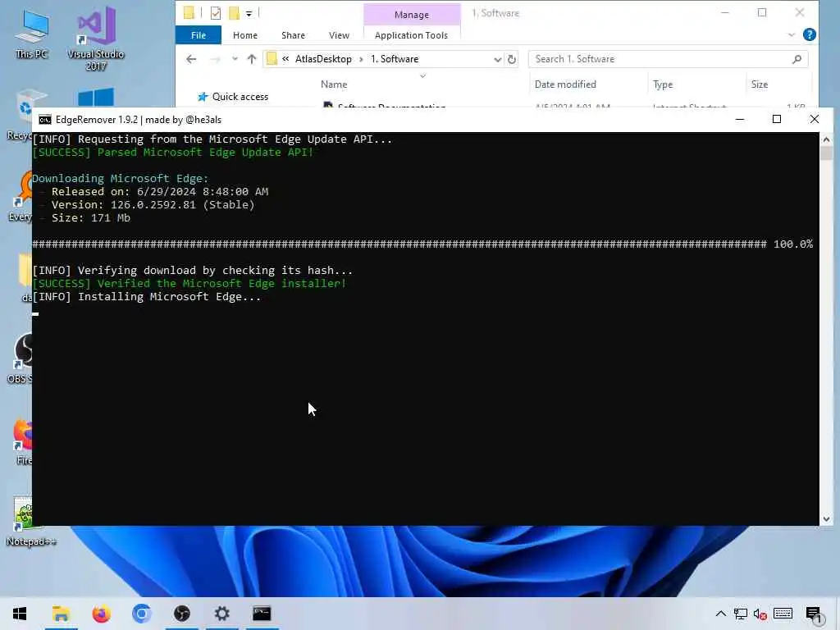The image size is (840, 630).
Task: Open notification center icon
Action: [x=813, y=614]
